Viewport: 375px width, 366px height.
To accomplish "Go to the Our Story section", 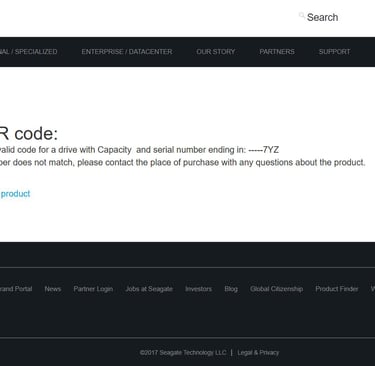I will [216, 52].
